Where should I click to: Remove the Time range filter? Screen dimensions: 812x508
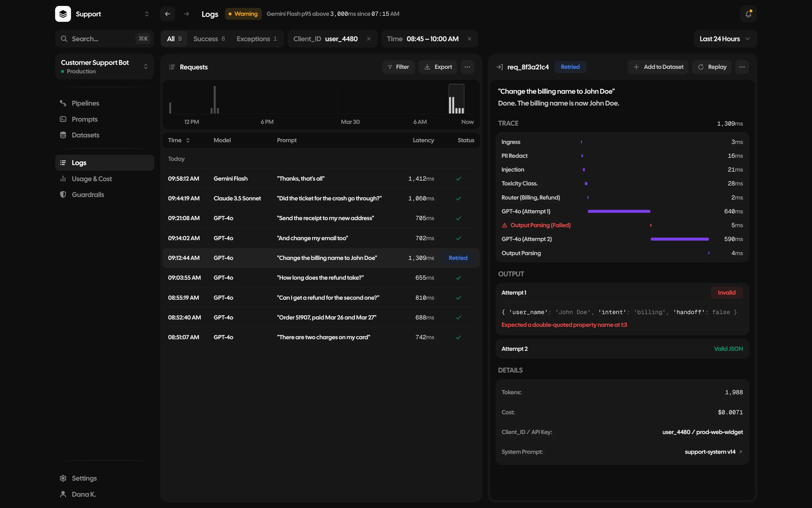(469, 39)
